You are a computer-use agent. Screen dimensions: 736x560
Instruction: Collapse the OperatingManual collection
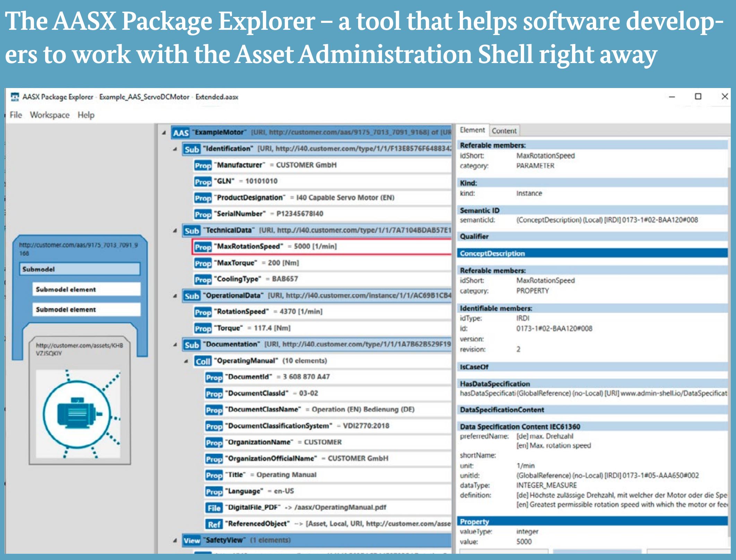[x=186, y=361]
